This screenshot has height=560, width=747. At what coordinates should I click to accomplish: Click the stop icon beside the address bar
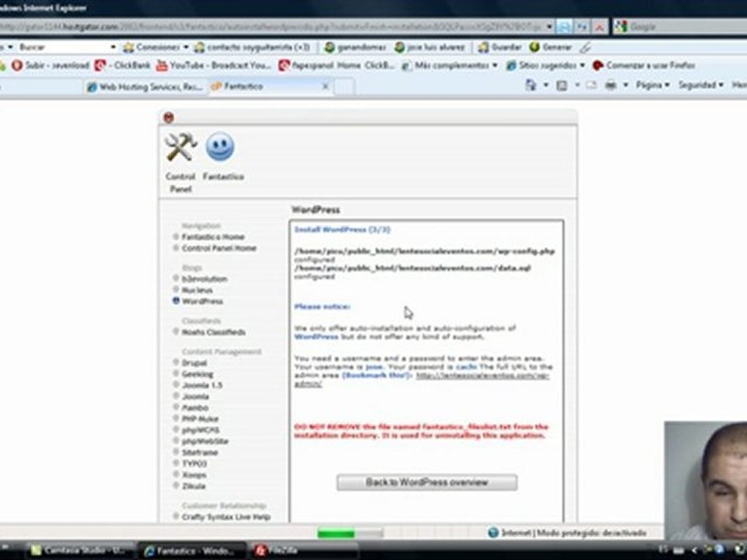tap(599, 26)
